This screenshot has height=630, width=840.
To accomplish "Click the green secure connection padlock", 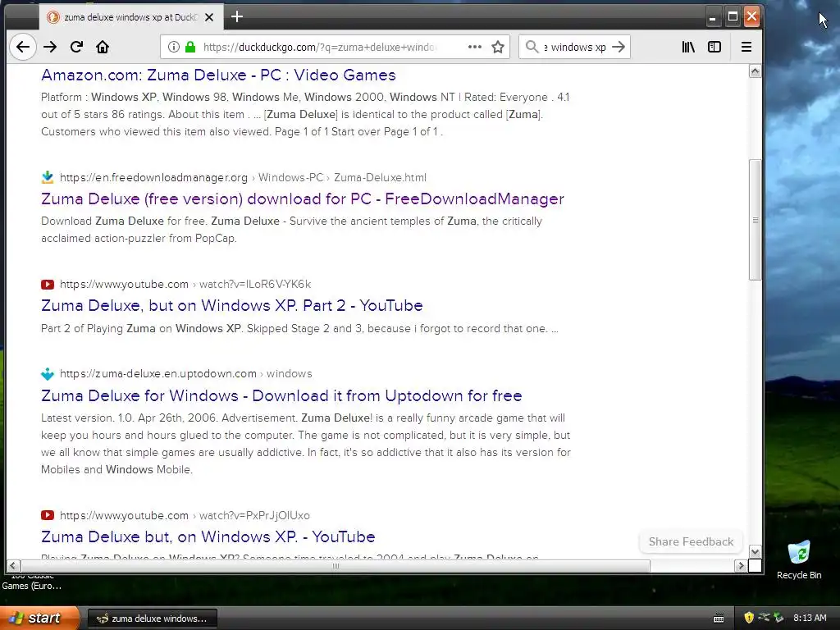I will pos(190,47).
